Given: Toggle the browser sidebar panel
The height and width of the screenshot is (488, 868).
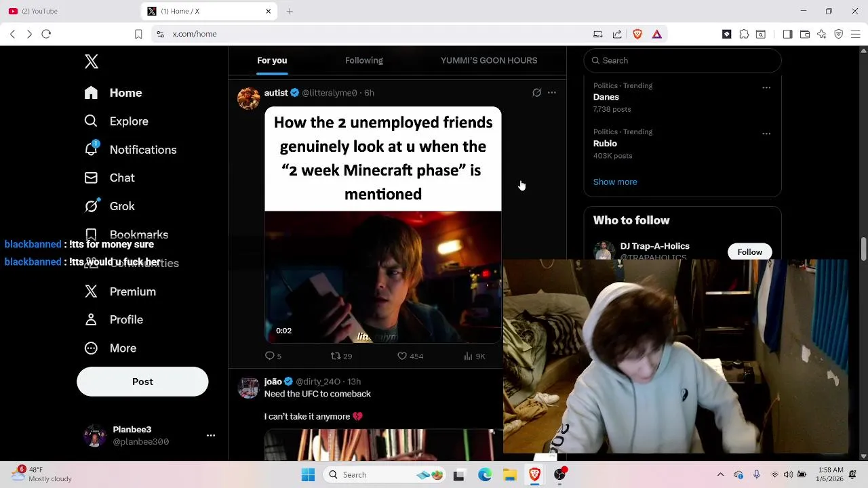Looking at the screenshot, I should coord(787,34).
